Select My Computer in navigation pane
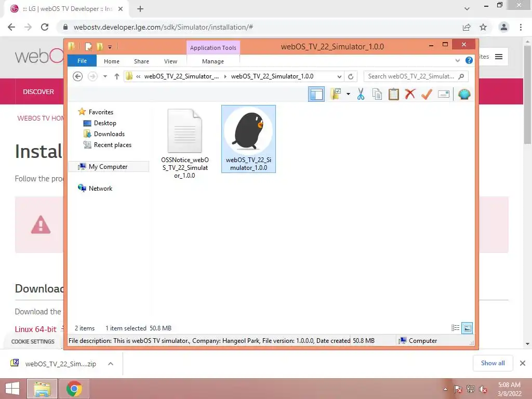The height and width of the screenshot is (399, 532). (x=109, y=167)
